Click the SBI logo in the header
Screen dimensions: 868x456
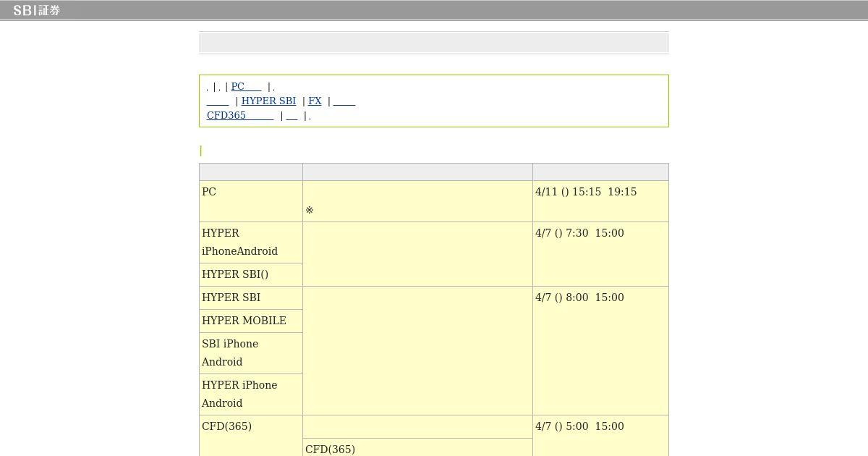coord(36,10)
